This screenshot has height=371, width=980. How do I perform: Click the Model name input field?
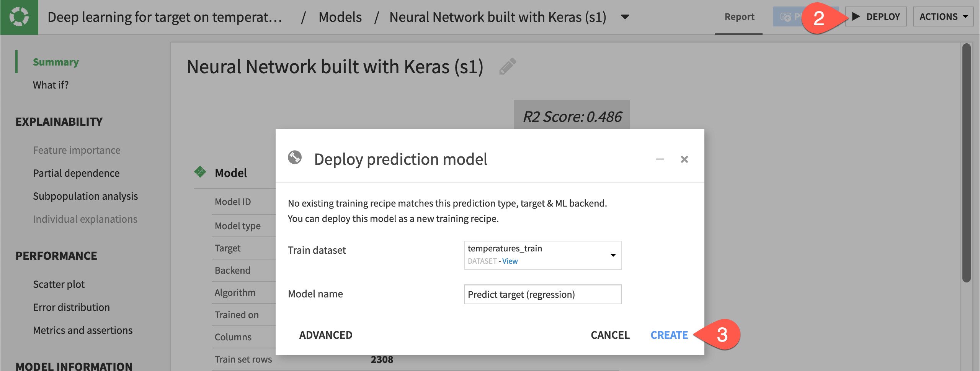pos(542,294)
